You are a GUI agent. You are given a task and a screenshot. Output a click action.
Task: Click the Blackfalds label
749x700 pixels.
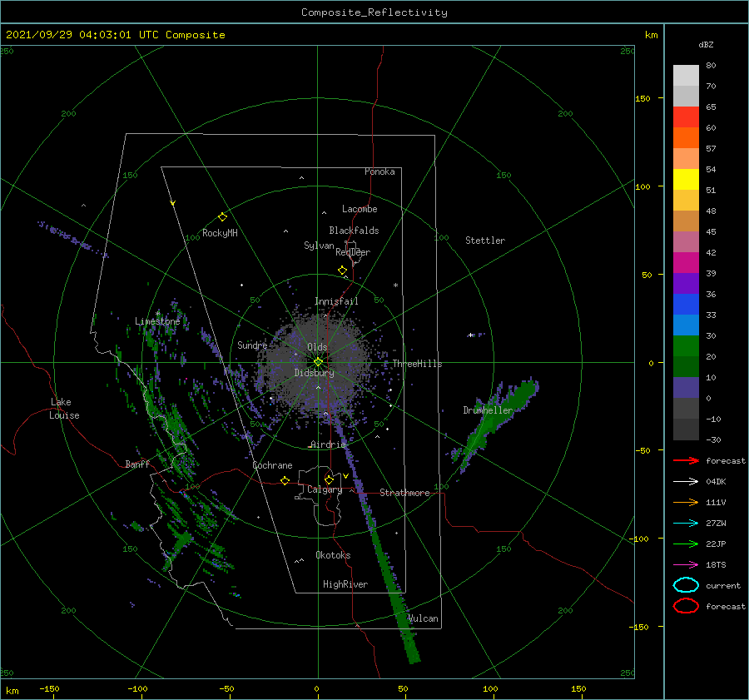click(x=354, y=231)
